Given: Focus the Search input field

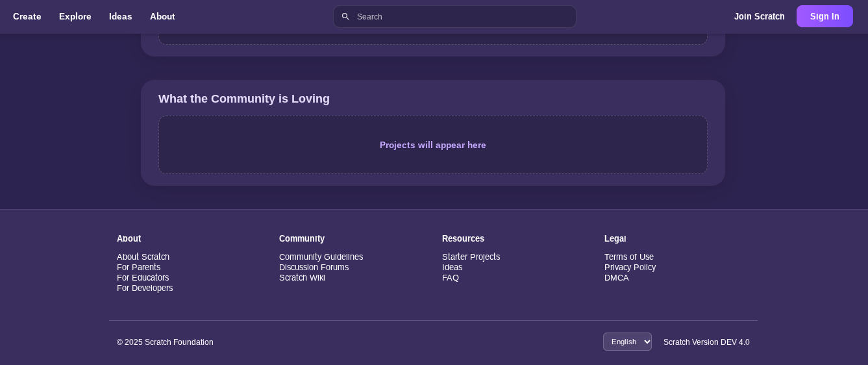Looking at the screenshot, I should pos(461,17).
